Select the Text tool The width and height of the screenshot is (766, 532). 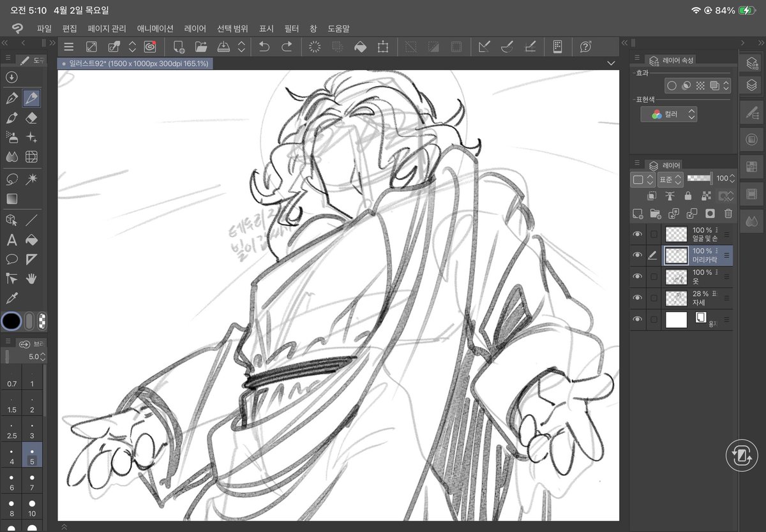tap(11, 240)
